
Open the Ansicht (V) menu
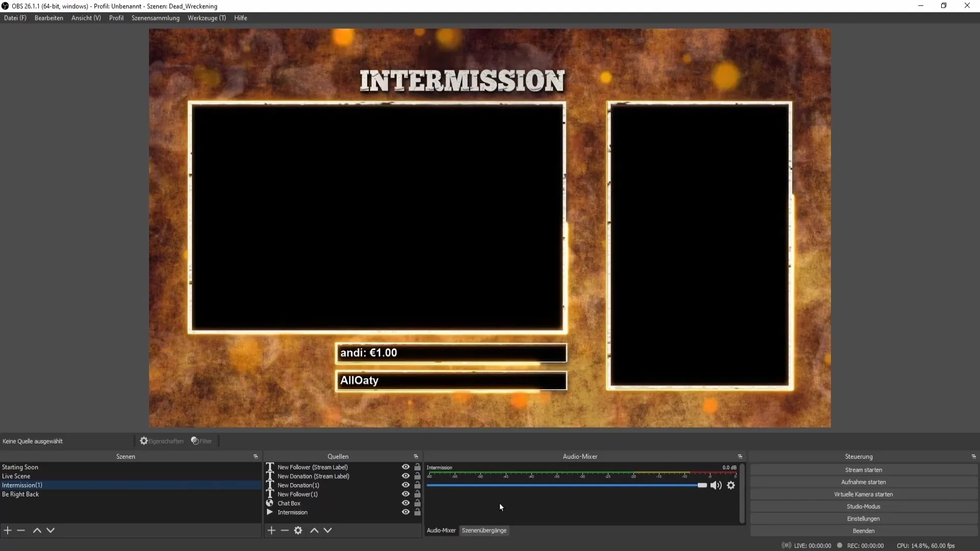point(86,18)
